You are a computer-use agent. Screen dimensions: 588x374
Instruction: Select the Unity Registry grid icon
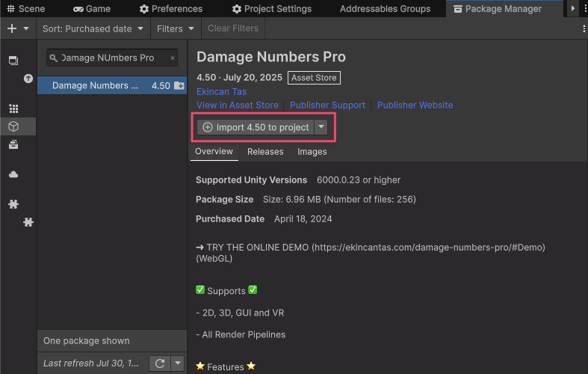13,108
